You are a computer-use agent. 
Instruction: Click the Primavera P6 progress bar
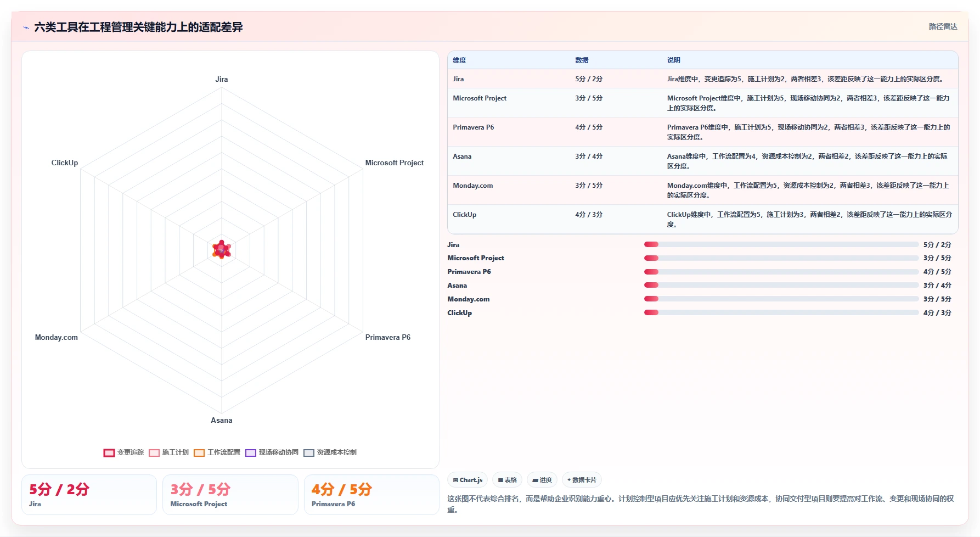tap(781, 272)
